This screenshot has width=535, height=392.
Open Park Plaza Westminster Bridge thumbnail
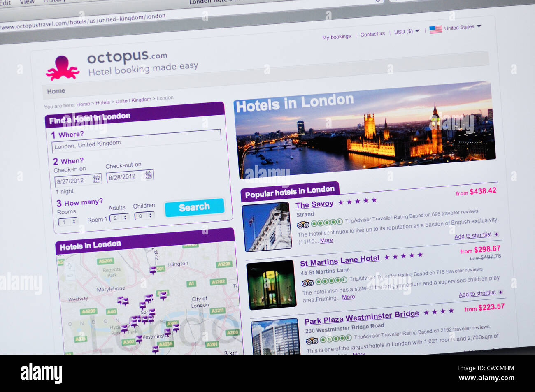pyautogui.click(x=275, y=336)
